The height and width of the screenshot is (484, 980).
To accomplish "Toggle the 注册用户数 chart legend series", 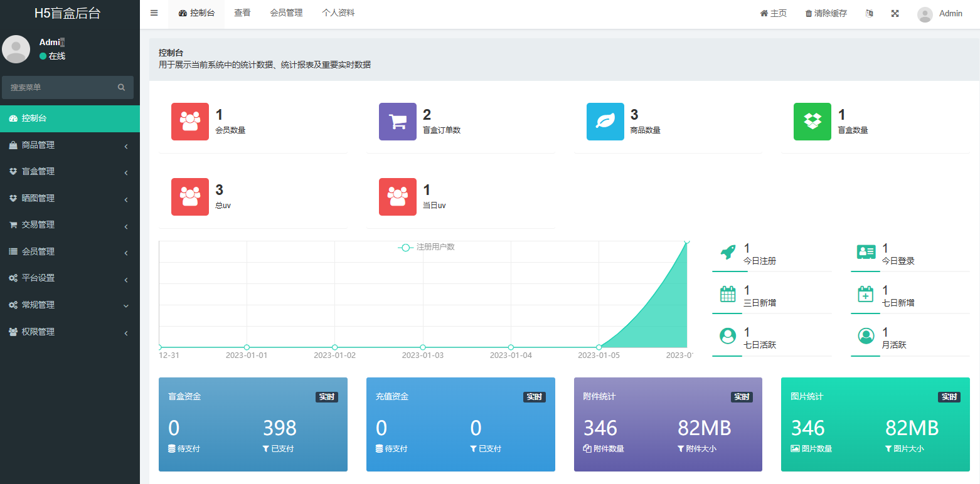I will pos(427,248).
